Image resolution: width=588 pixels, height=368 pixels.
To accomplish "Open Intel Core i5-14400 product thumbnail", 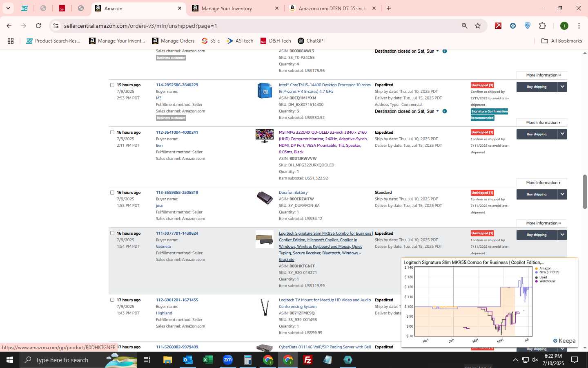I will point(265,91).
